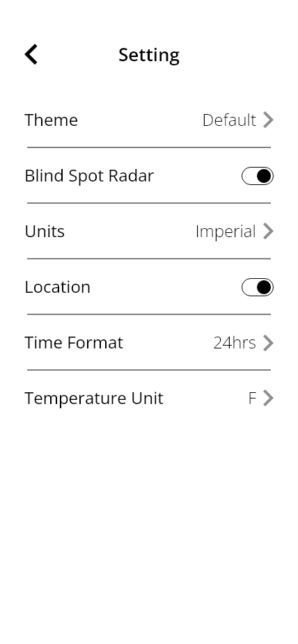Image resolution: width=298 pixels, height=644 pixels.
Task: Open the Temperature Unit setting
Action: pyautogui.click(x=149, y=398)
